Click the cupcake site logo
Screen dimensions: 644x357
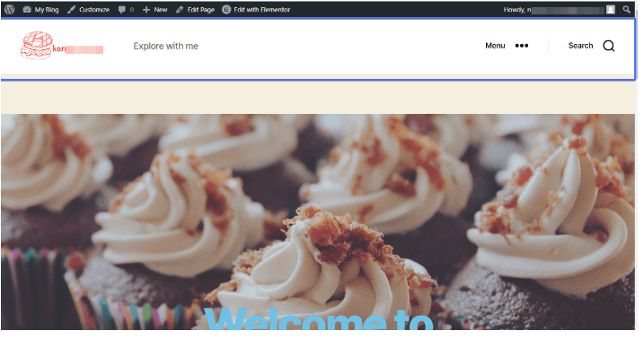pyautogui.click(x=37, y=45)
